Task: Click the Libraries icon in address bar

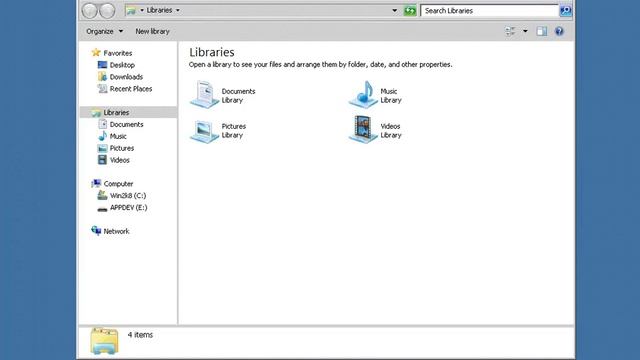Action: coord(131,11)
